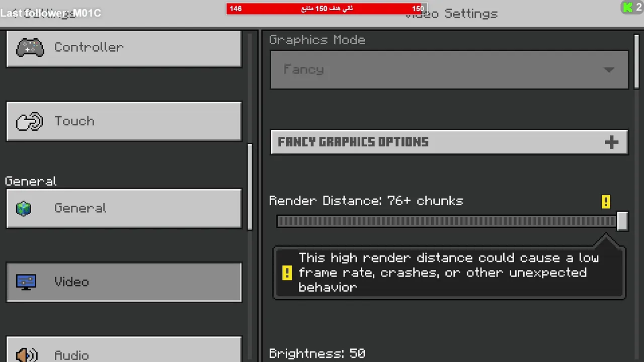Click the plus icon on Fancy Graphics Options
Image resolution: width=644 pixels, height=362 pixels.
[x=612, y=142]
